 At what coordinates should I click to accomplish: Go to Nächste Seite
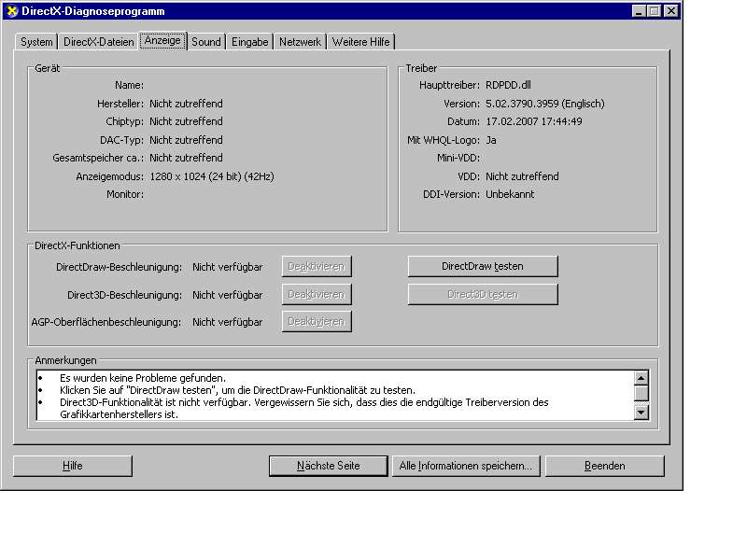[x=329, y=466]
